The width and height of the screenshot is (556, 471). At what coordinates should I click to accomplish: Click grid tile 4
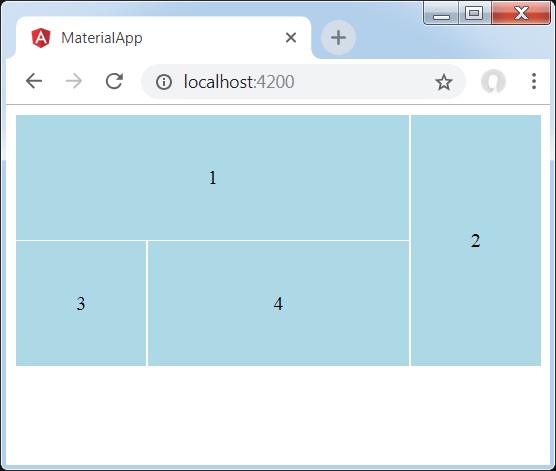(278, 303)
